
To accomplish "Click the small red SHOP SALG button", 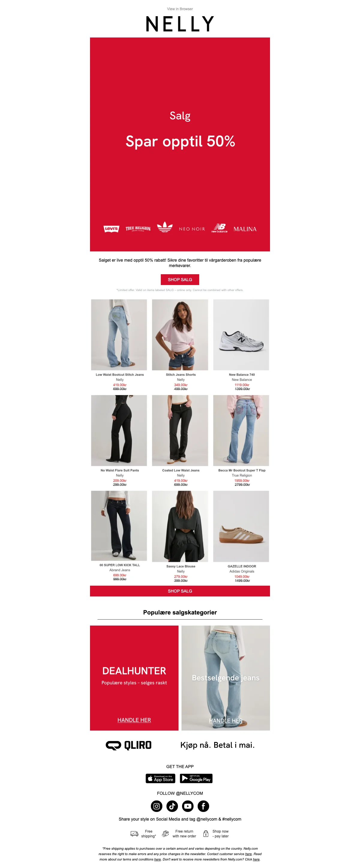I will click(180, 280).
